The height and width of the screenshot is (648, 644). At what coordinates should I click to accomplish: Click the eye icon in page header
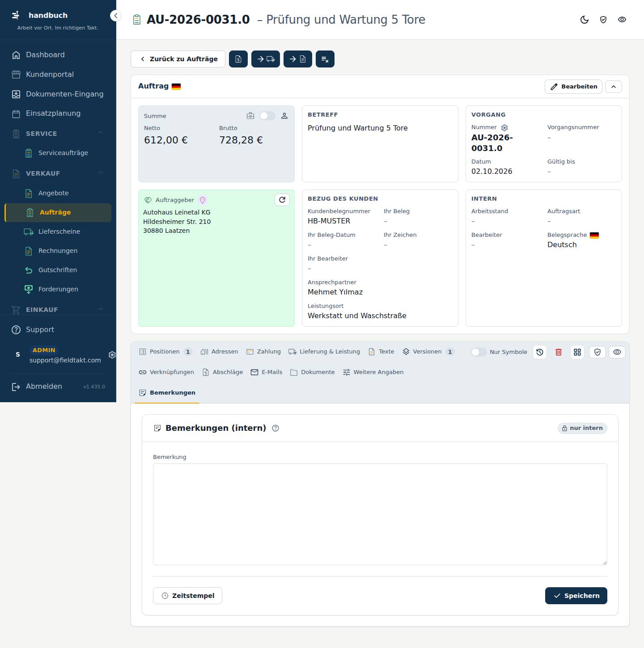click(x=622, y=20)
